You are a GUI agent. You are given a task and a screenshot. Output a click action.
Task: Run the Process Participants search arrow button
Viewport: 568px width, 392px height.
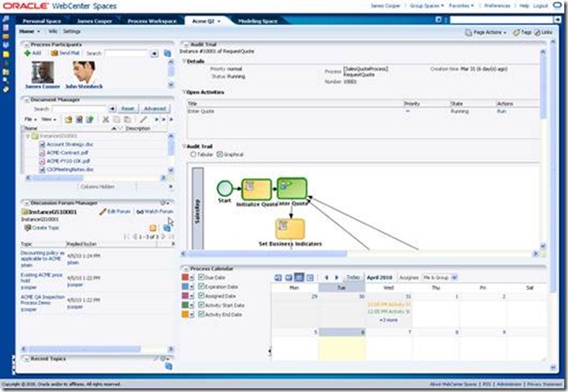[155, 53]
